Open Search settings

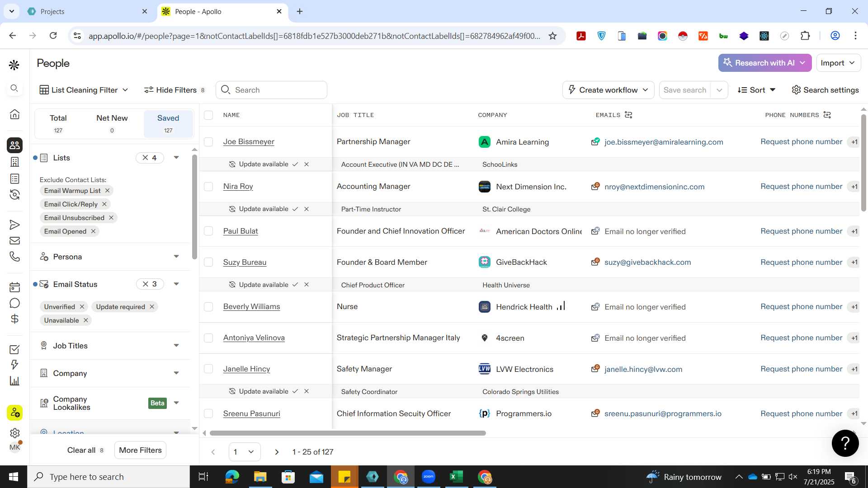pyautogui.click(x=825, y=90)
